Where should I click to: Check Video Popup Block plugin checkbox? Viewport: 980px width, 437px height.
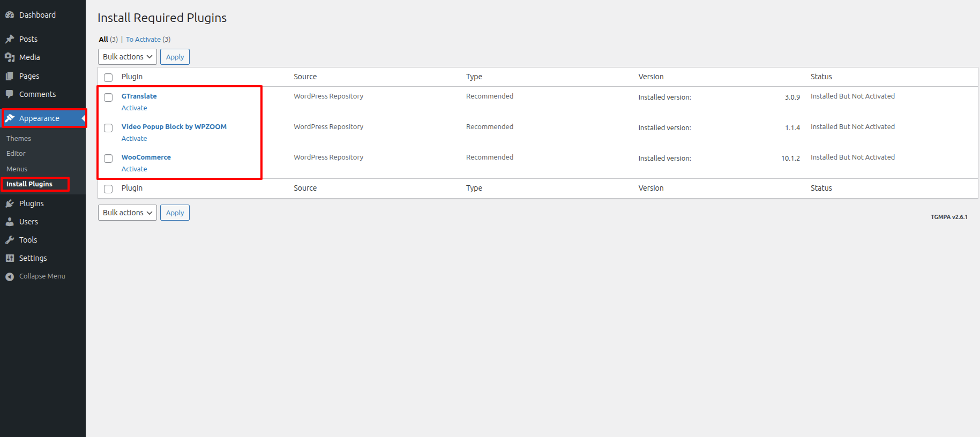108,128
